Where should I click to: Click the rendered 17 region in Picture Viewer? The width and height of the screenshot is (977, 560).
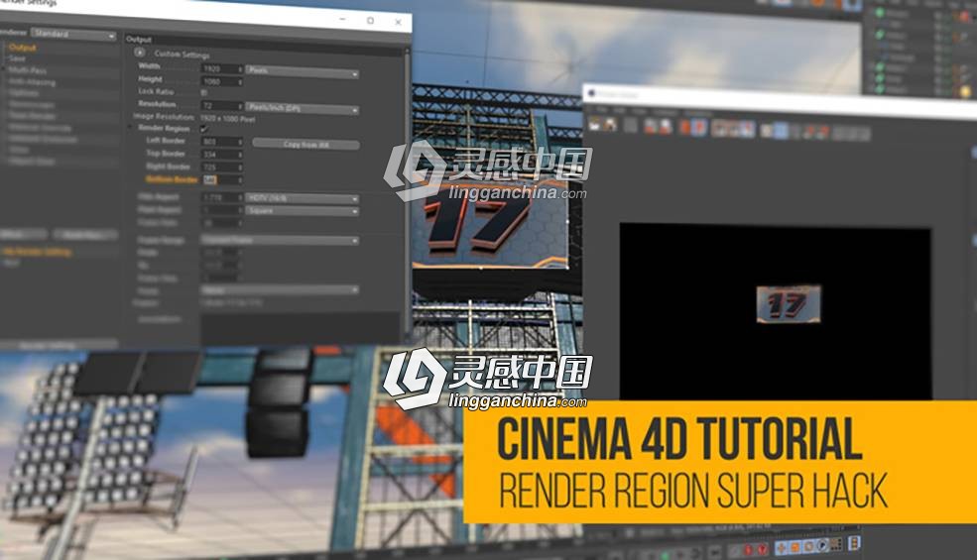(x=789, y=304)
